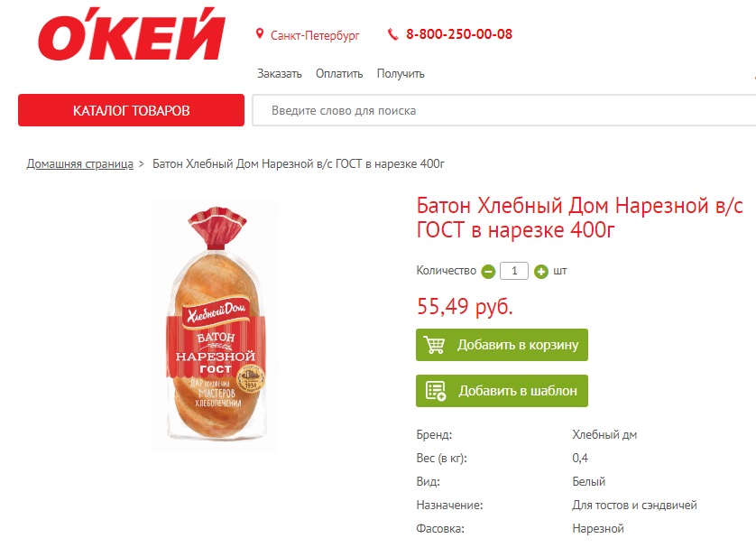Increase quantity with the plus icon
The height and width of the screenshot is (557, 756).
(x=541, y=272)
